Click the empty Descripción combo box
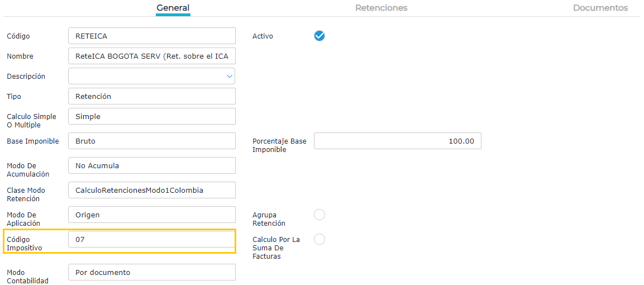The height and width of the screenshot is (285, 644). pyautogui.click(x=145, y=76)
